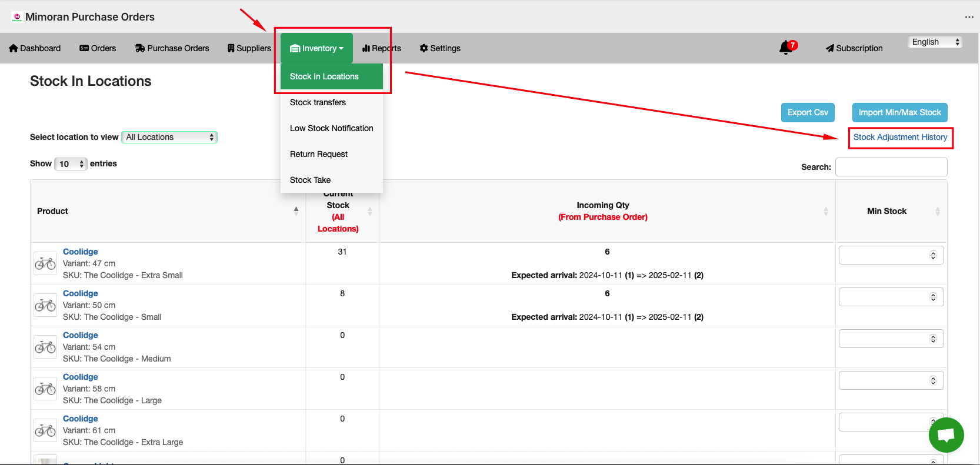Open Coolidge 47 cm product link
Image resolution: width=980 pixels, height=465 pixels.
coord(81,252)
